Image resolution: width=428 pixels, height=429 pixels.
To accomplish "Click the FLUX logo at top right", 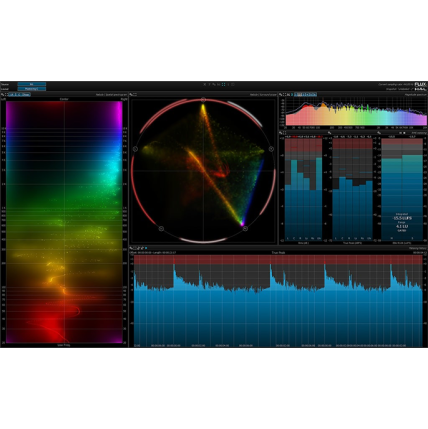I will (421, 84).
